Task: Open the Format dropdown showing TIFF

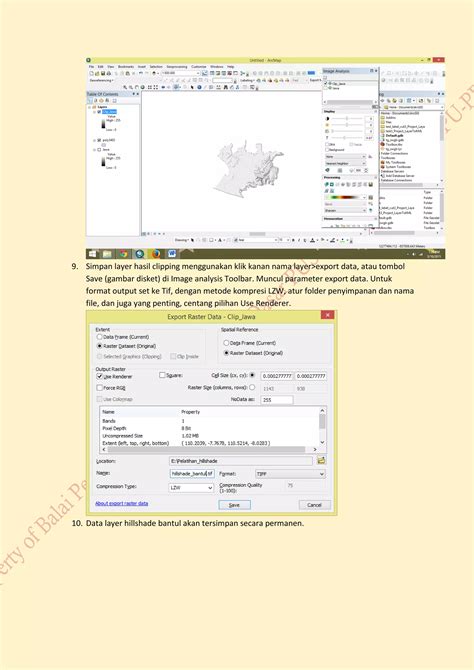Action: point(291,474)
